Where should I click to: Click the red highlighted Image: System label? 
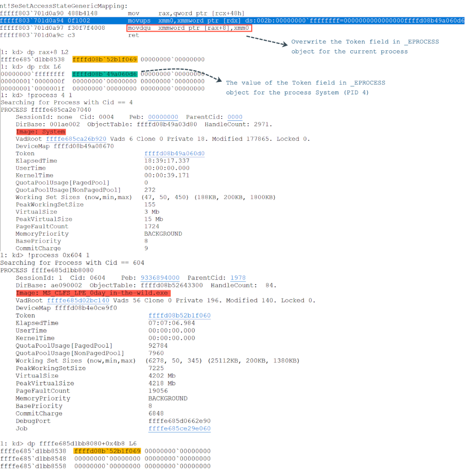click(40, 132)
